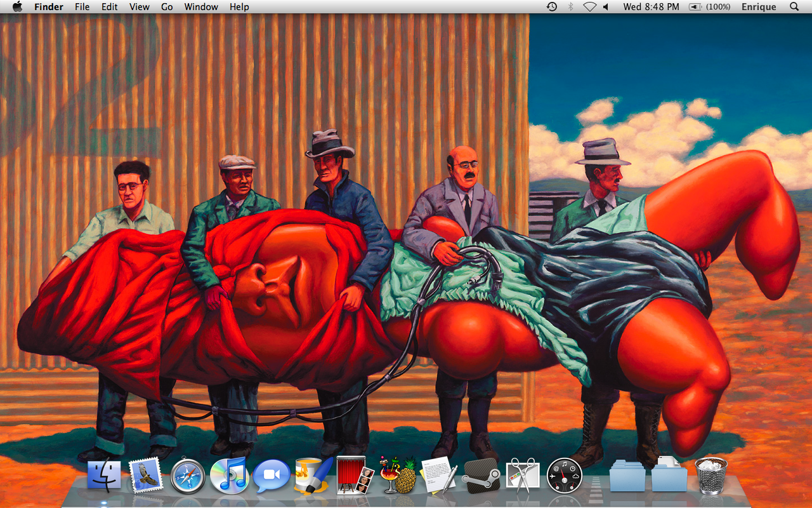The height and width of the screenshot is (508, 812).
Task: Open the battery status showing 100%
Action: (x=709, y=6)
